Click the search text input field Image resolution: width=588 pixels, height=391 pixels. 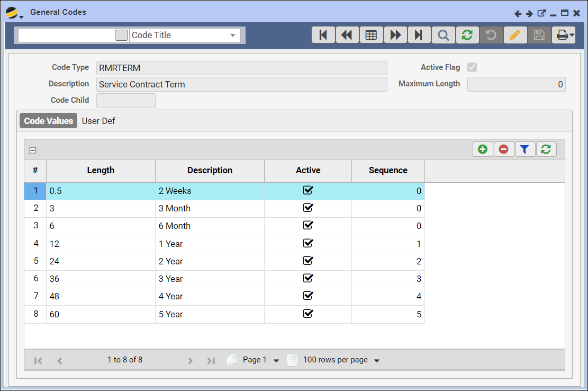click(66, 35)
